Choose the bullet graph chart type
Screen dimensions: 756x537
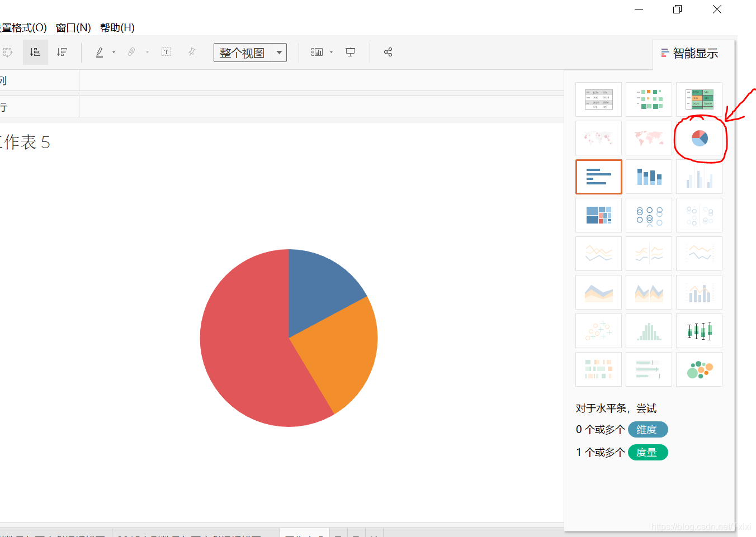click(x=649, y=369)
